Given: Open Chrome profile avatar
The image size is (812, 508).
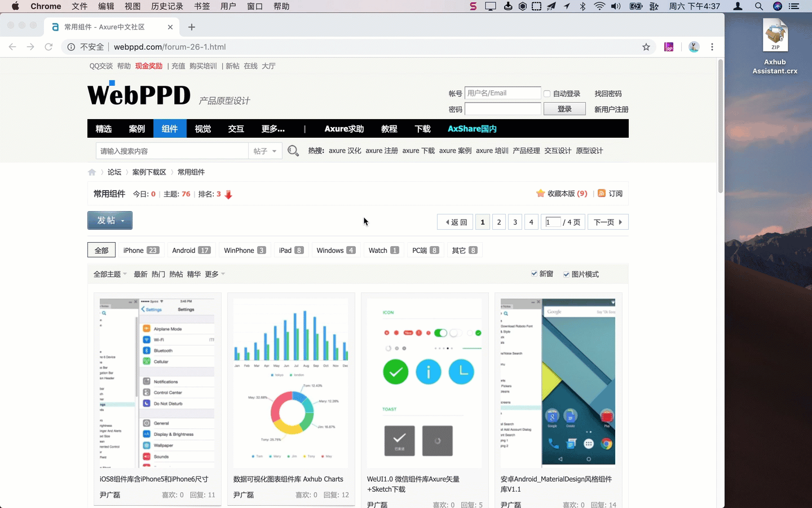Looking at the screenshot, I should [694, 47].
